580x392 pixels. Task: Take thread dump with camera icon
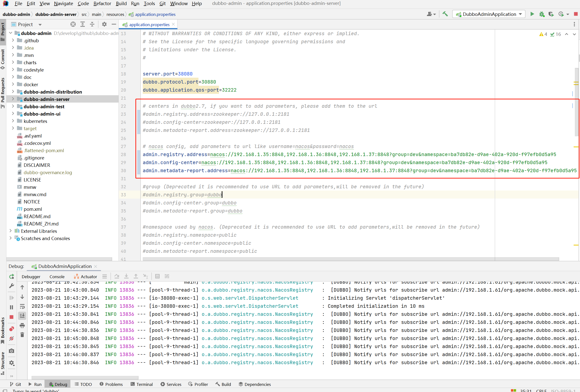click(x=11, y=351)
